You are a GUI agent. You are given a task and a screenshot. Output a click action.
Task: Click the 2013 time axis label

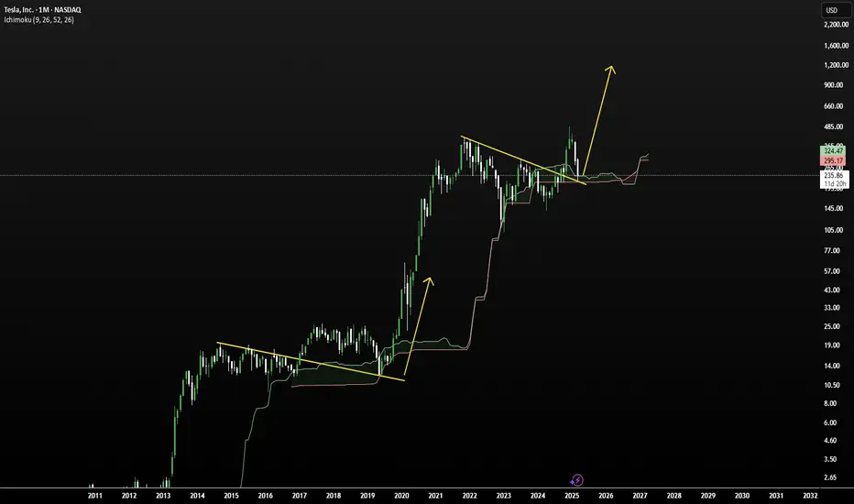tap(163, 496)
